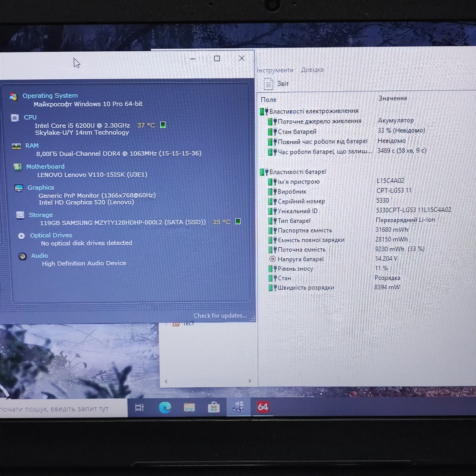Click the Windows logo icon beside Operating System

(x=13, y=96)
